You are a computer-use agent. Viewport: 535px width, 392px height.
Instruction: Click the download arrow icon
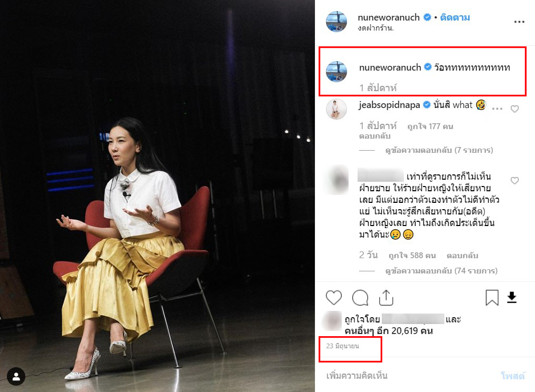pos(512,297)
